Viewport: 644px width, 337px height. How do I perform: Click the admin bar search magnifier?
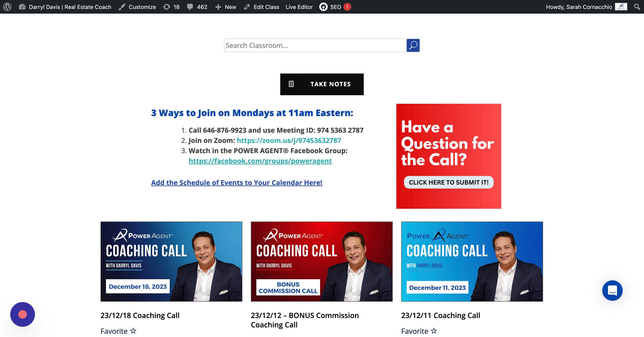click(x=637, y=7)
